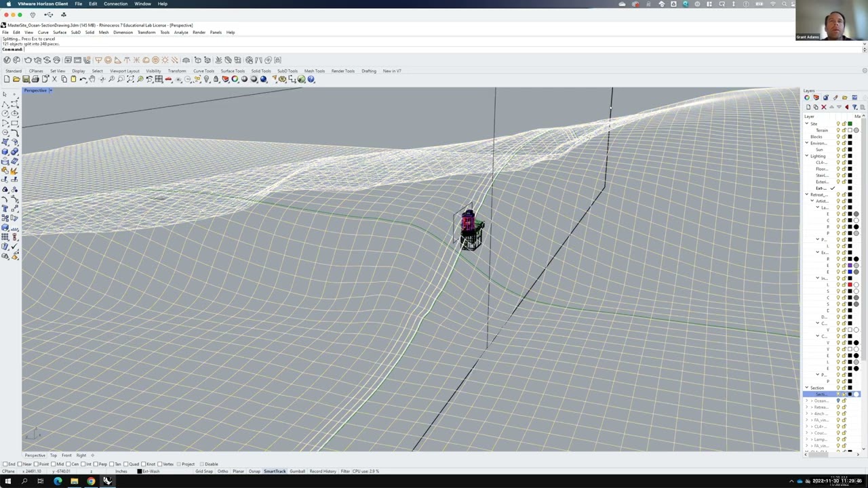Click the Open file folder icon
868x488 pixels.
click(x=16, y=79)
